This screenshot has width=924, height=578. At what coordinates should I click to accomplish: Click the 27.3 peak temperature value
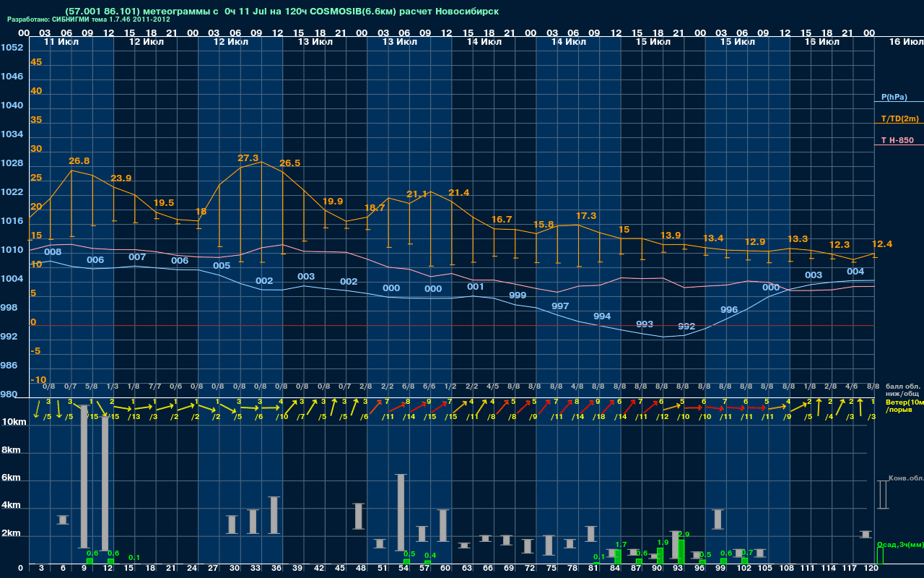[248, 158]
